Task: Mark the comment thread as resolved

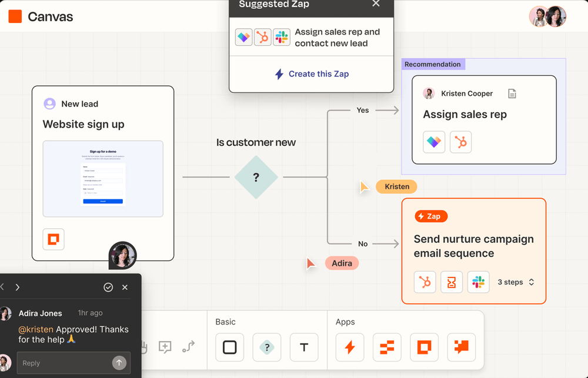Action: pos(108,287)
